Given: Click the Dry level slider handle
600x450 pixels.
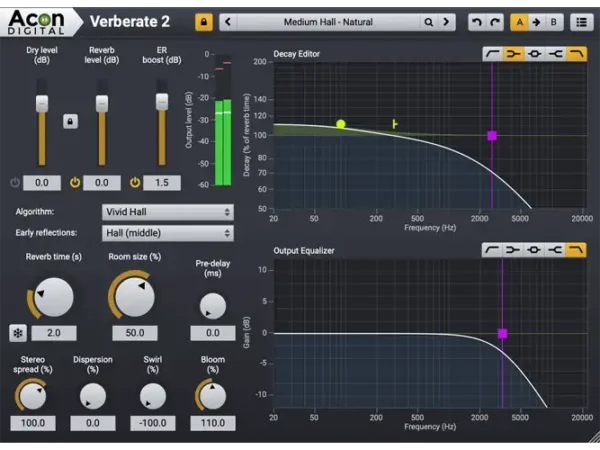Looking at the screenshot, I should pos(42,103).
